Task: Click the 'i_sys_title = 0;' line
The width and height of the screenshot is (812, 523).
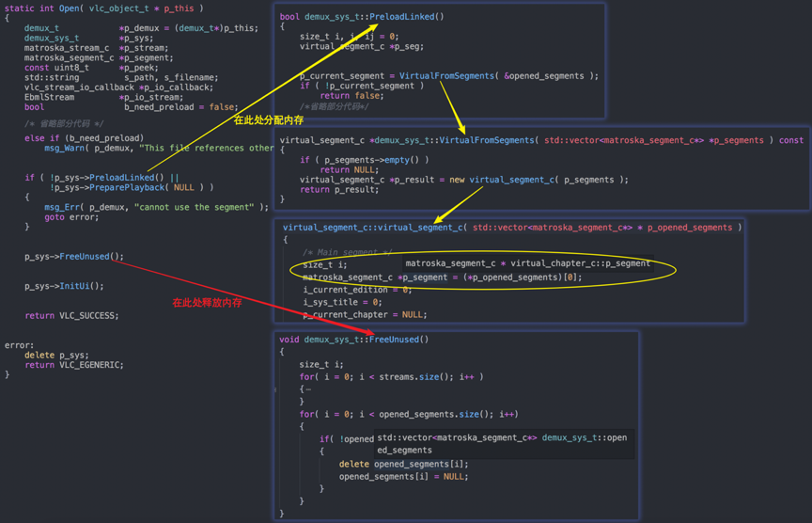Action: click(x=342, y=302)
